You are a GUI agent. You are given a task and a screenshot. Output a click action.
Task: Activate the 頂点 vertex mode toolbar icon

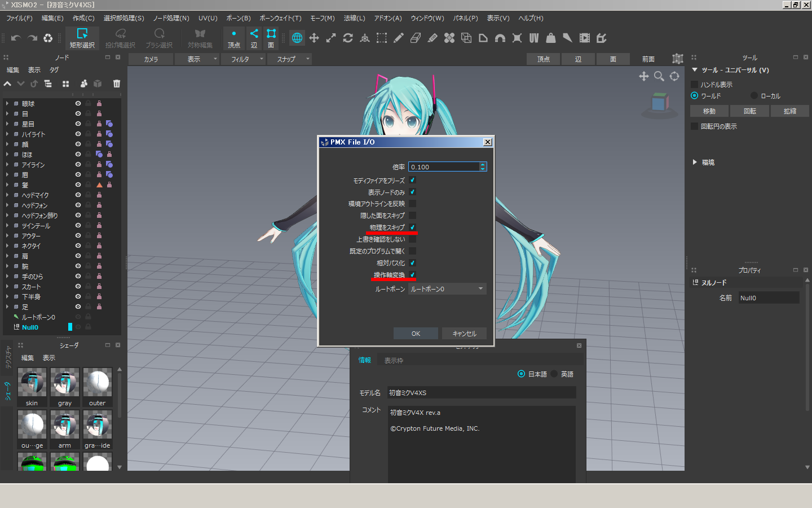click(x=234, y=38)
